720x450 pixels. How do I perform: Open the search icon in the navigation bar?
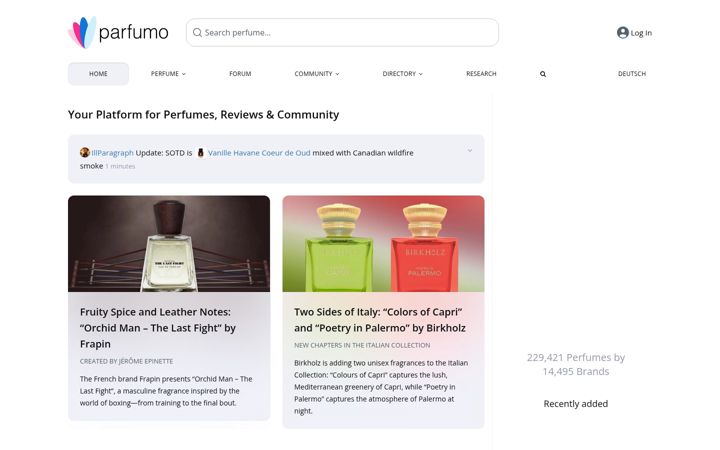click(x=543, y=74)
